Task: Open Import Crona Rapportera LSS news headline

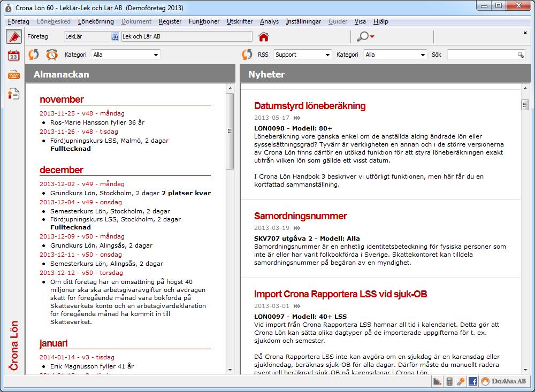Action: 340,294
